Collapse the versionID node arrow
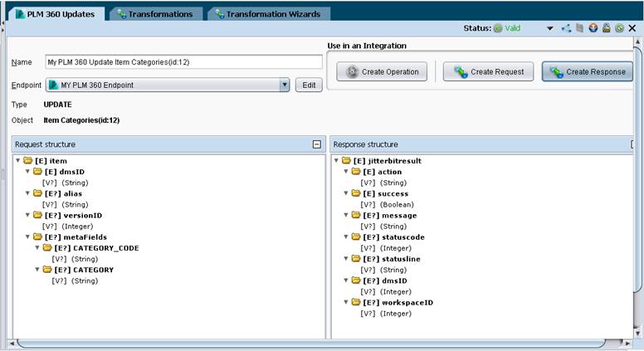644x351 pixels. [x=27, y=215]
